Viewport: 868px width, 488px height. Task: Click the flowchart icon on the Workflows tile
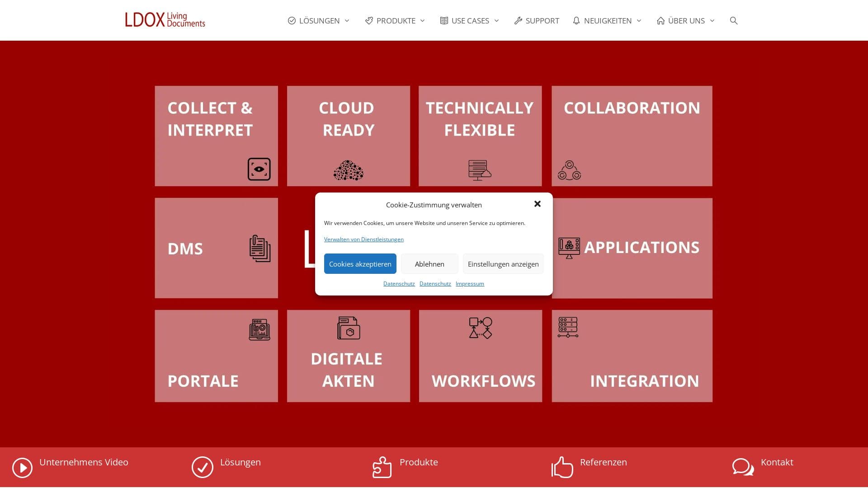pyautogui.click(x=480, y=328)
